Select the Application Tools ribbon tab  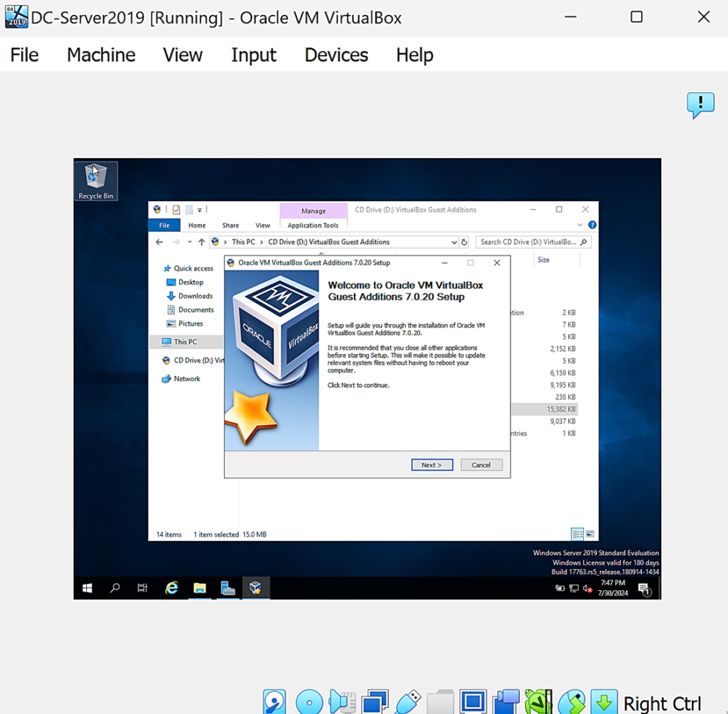click(x=313, y=225)
